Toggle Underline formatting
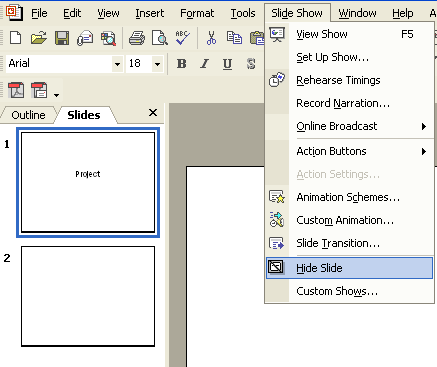The width and height of the screenshot is (437, 367). [x=227, y=63]
